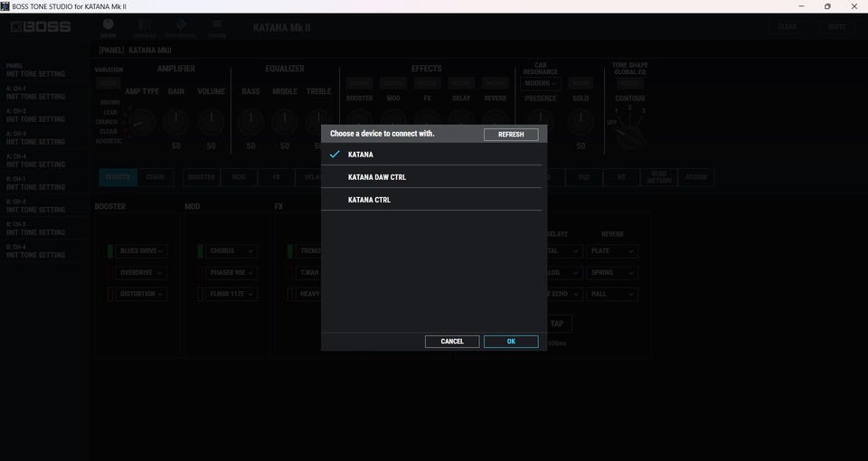Viewport: 868px width, 461px height.
Task: Switch to the FX tab
Action: [276, 177]
